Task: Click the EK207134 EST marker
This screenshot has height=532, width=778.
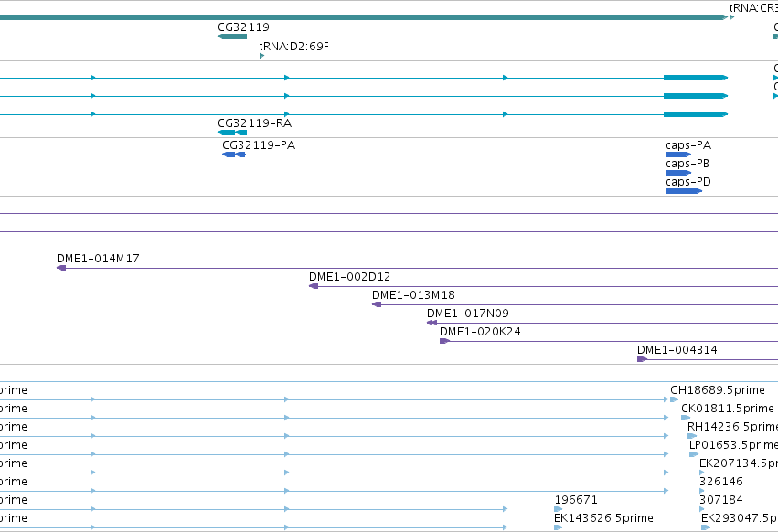Action: point(701,473)
